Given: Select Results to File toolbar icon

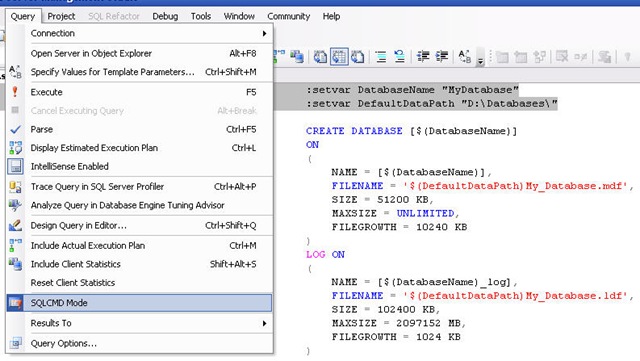Looking at the screenshot, I should [x=358, y=57].
